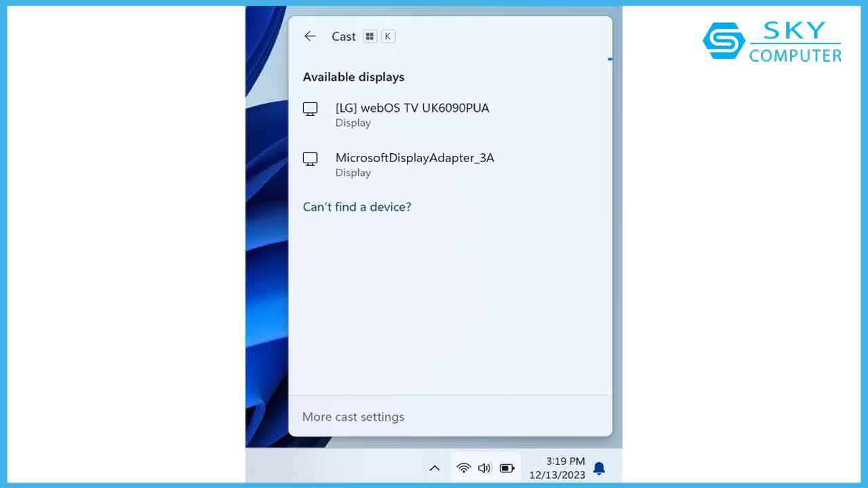Click the Cast panel title
Image resolution: width=868 pixels, height=488 pixels.
344,37
